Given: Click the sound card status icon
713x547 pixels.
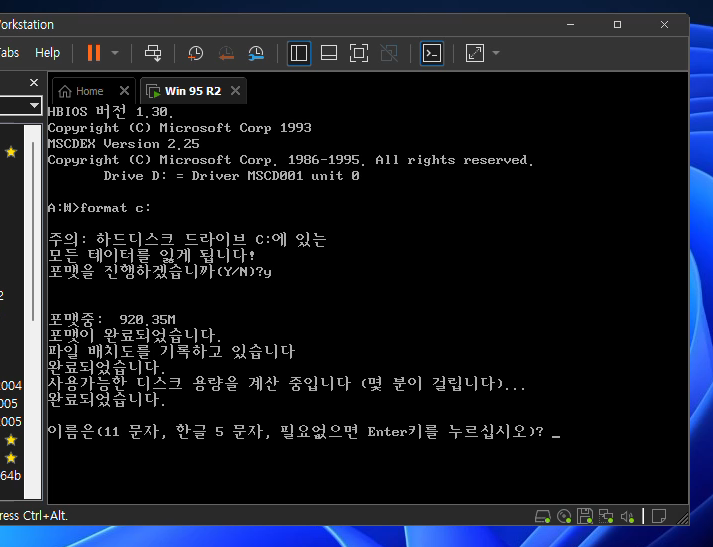Looking at the screenshot, I should coord(628,517).
